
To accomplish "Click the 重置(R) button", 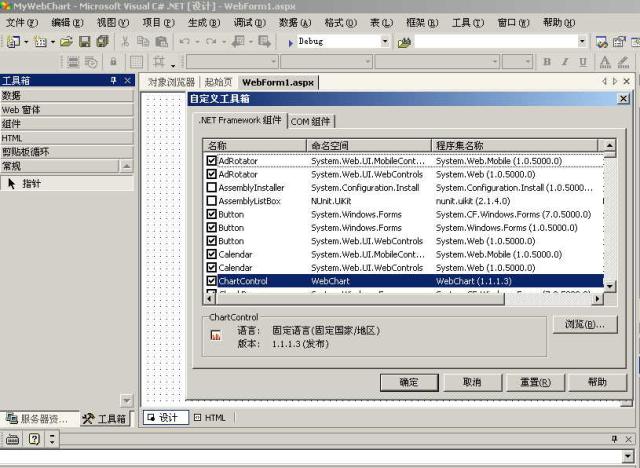I will [x=536, y=382].
